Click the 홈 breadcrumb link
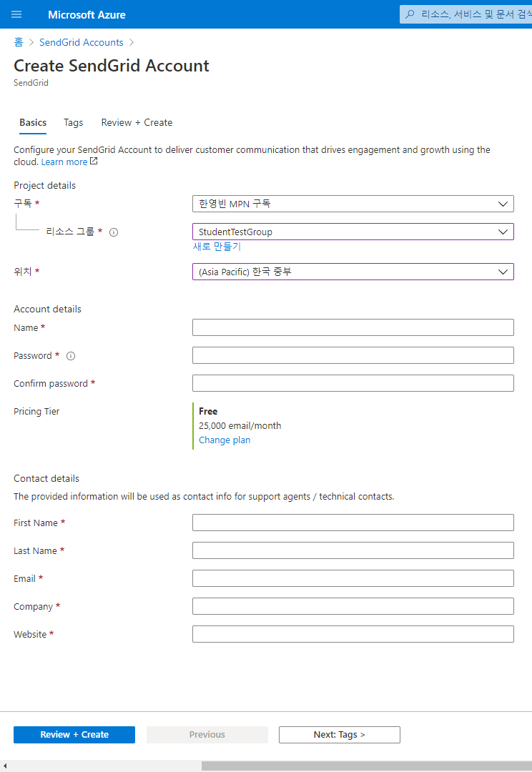This screenshot has width=532, height=772. click(x=18, y=43)
